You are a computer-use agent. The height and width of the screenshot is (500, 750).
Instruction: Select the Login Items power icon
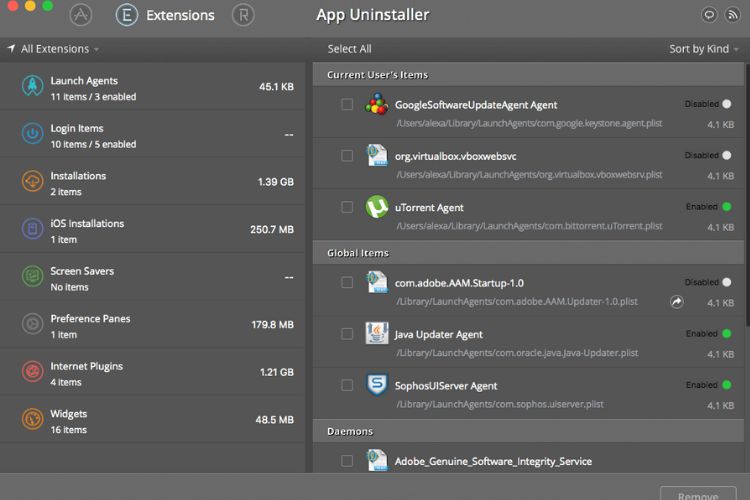point(33,133)
